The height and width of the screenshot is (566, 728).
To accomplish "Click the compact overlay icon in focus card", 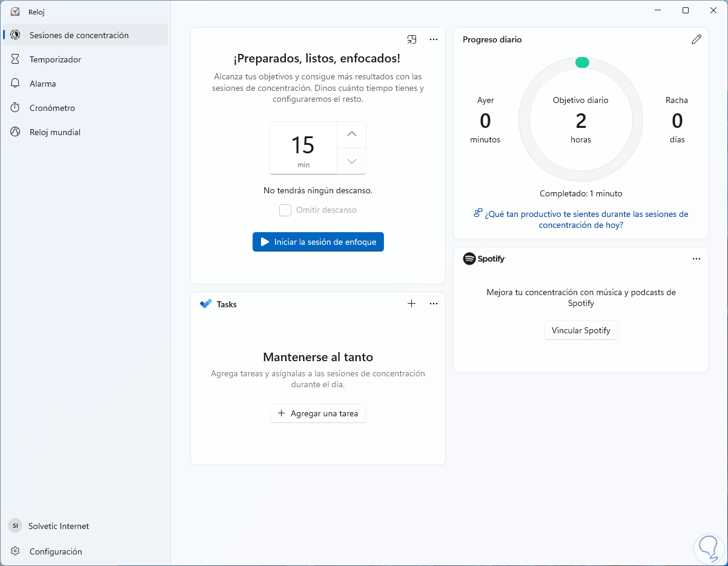I will (412, 39).
